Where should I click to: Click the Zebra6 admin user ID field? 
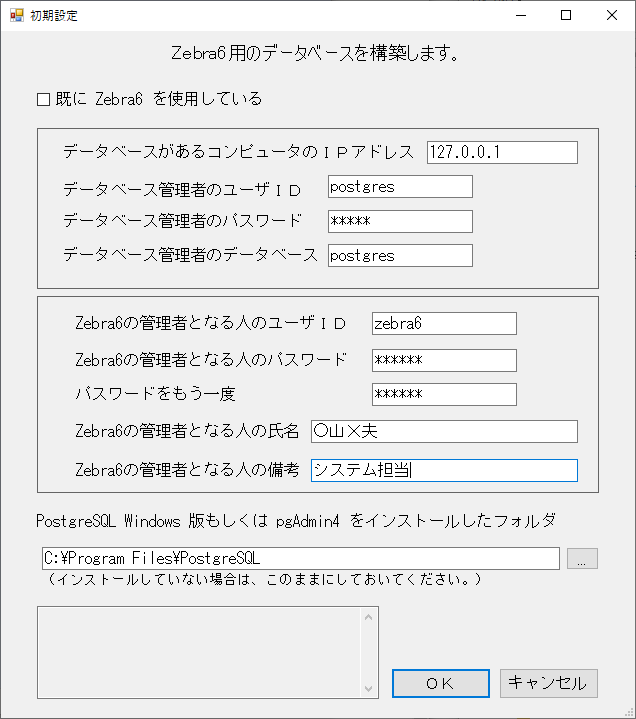(x=444, y=324)
